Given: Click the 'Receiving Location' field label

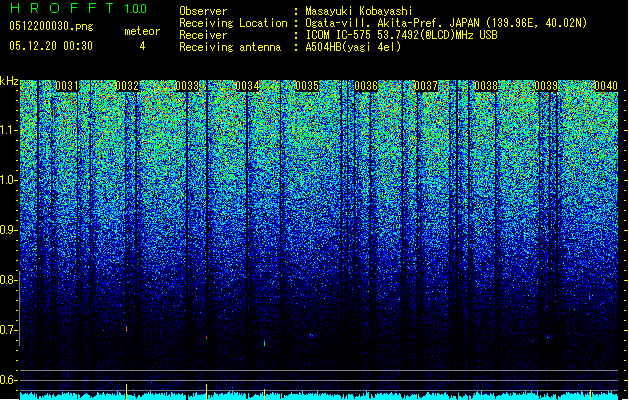Looking at the screenshot, I should point(233,23).
